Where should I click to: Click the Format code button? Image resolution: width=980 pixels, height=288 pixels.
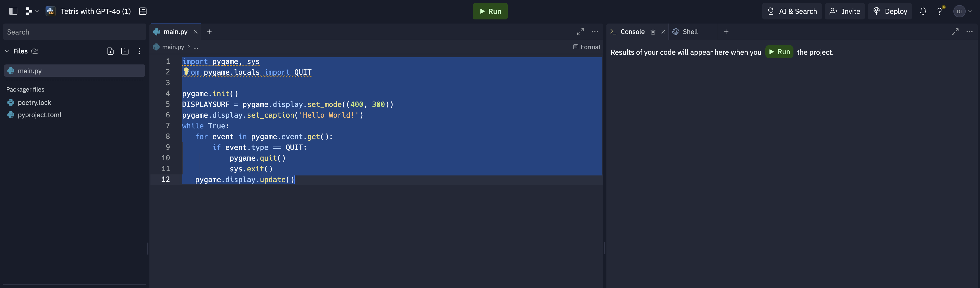click(586, 47)
